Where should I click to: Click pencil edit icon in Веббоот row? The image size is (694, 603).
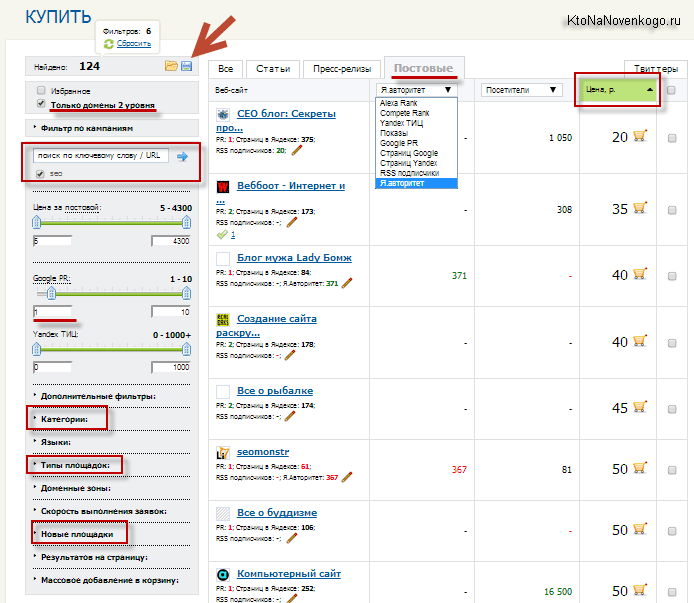[291, 222]
